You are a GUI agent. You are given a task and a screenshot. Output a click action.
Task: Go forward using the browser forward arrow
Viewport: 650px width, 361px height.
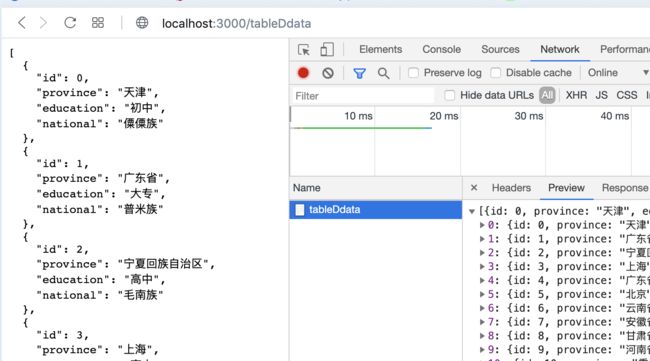43,23
